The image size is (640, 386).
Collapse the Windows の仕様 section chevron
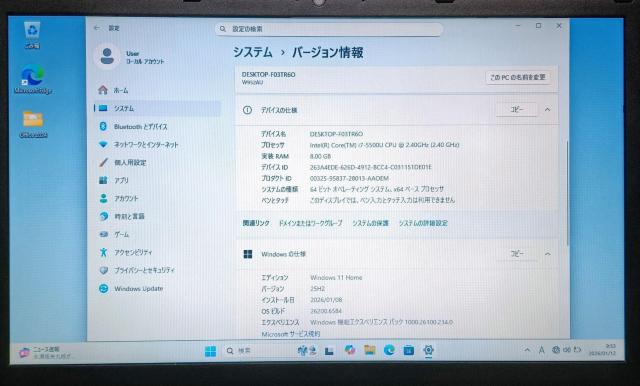tap(547, 254)
